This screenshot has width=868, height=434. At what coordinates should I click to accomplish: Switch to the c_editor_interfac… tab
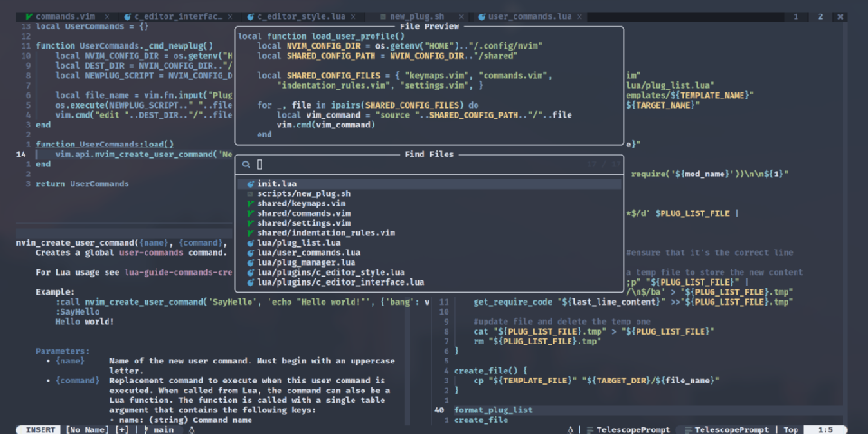[178, 16]
